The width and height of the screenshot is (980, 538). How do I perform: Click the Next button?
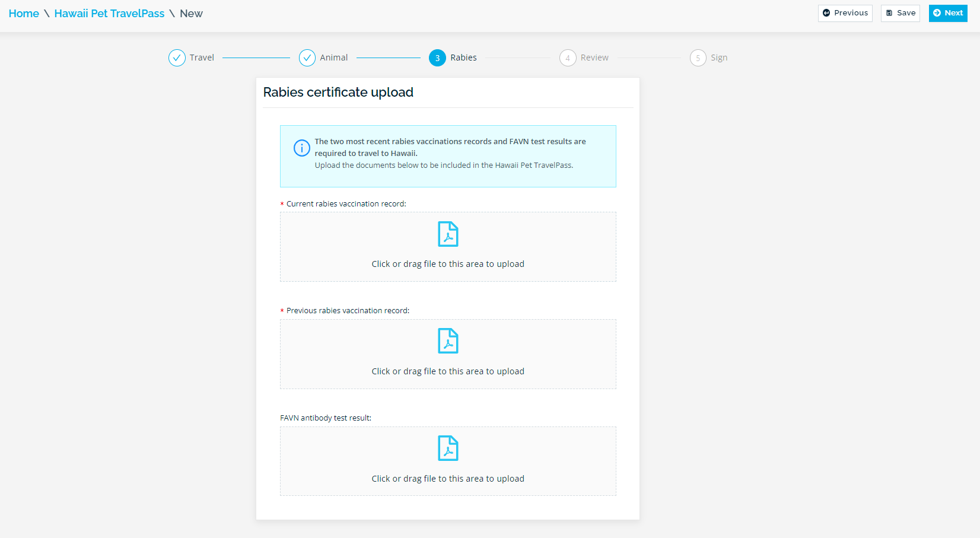point(948,13)
